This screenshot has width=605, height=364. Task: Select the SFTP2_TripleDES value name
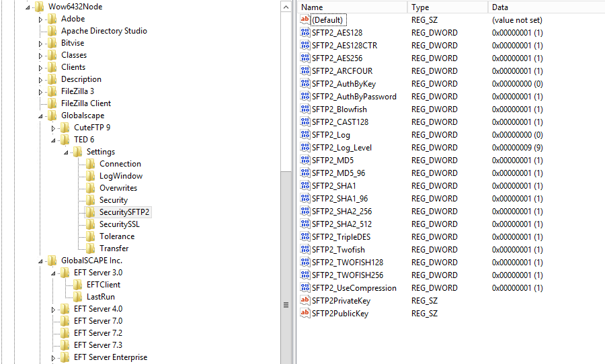click(341, 237)
